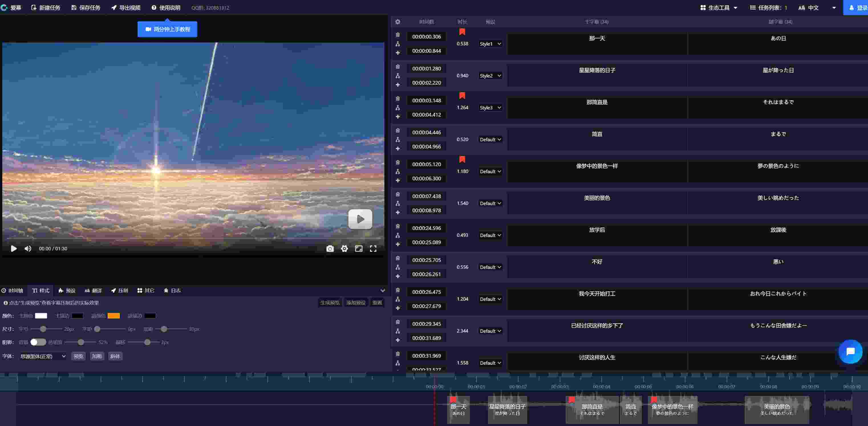Image resolution: width=868 pixels, height=426 pixels.
Task: Click the video settings gear icon
Action: 344,248
